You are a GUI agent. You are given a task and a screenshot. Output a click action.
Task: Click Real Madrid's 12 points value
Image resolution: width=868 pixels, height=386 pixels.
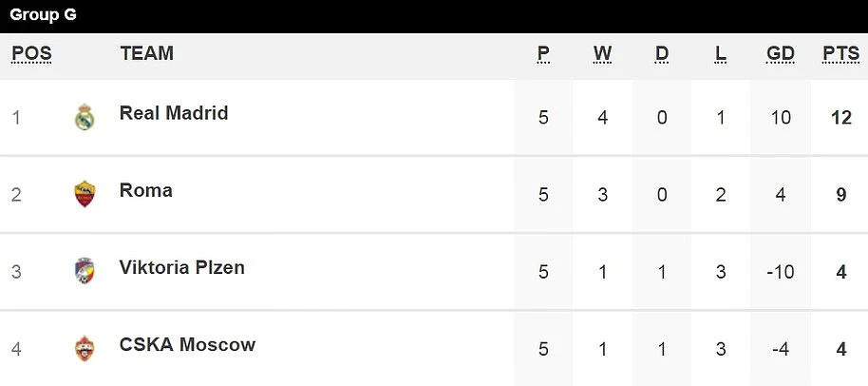click(x=840, y=118)
